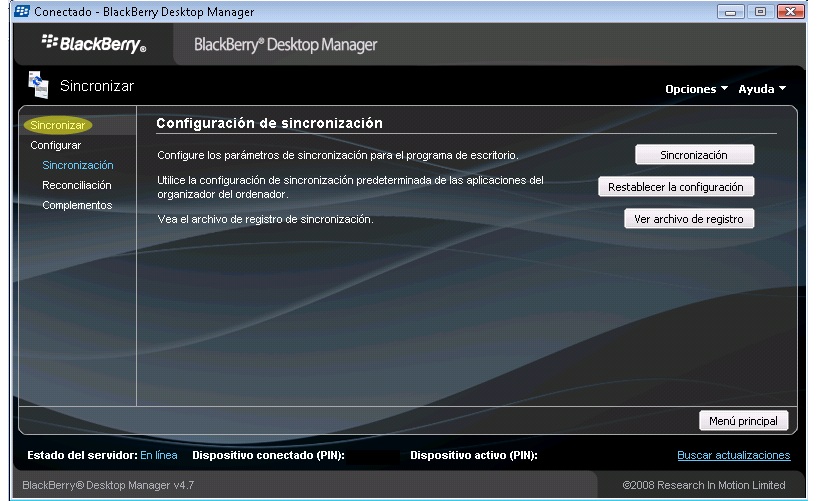819x501 pixels.
Task: Open the Opciones dropdown menu
Action: click(x=696, y=89)
